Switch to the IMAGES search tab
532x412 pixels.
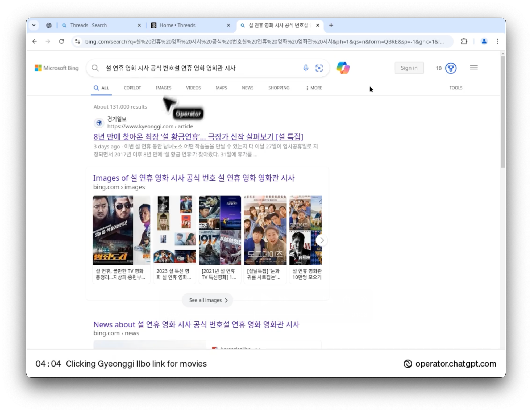click(163, 88)
